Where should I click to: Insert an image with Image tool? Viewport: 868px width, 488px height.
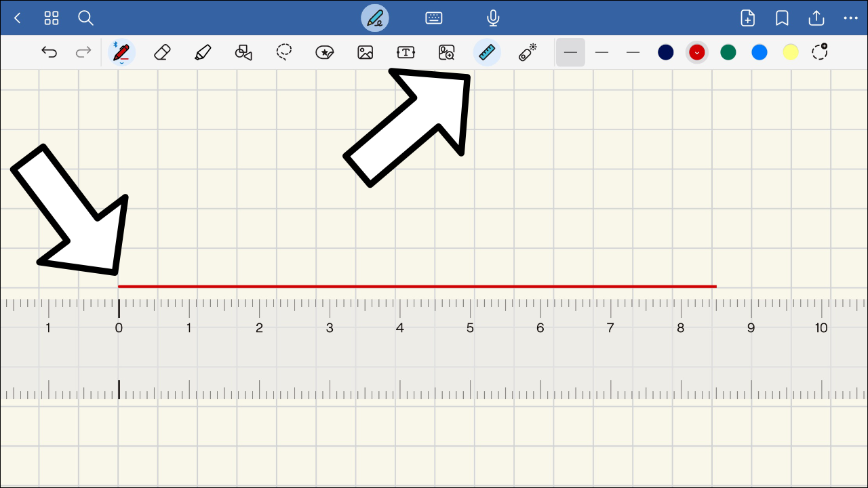tap(366, 52)
